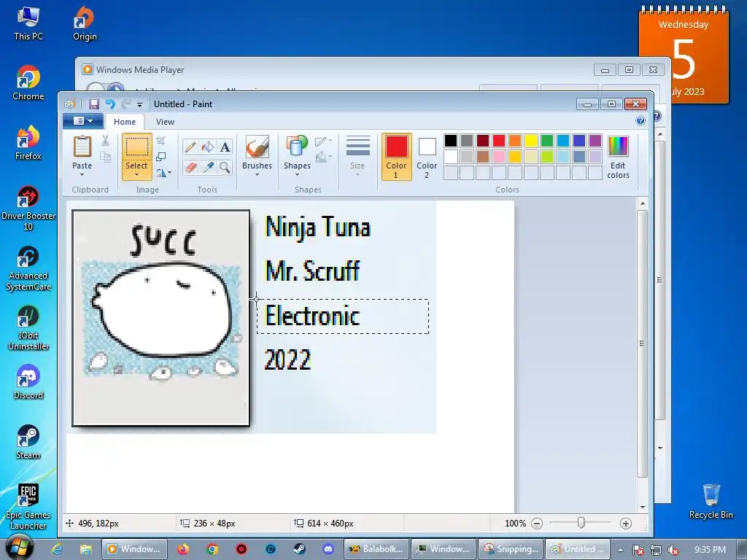
Task: Zoom out with the minus button
Action: click(x=536, y=524)
